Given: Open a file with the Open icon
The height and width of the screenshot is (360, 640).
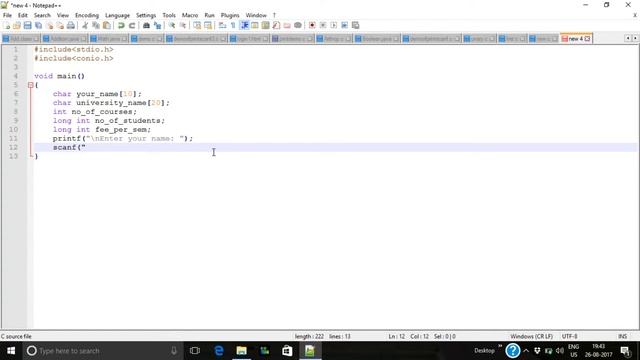Looking at the screenshot, I should click(17, 25).
